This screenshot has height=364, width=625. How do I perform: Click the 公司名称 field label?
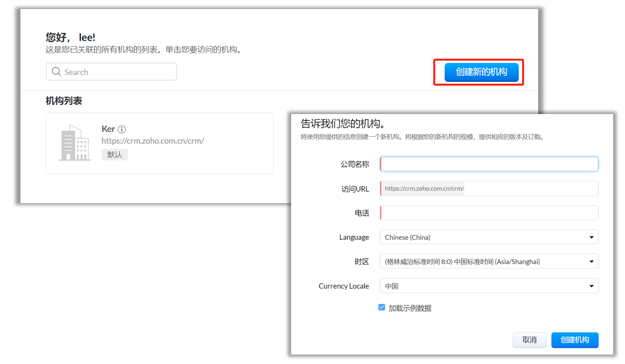click(x=355, y=165)
